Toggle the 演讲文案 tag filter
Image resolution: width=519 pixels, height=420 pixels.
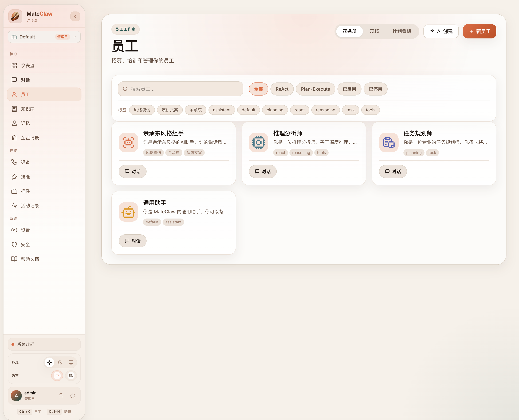(170, 110)
